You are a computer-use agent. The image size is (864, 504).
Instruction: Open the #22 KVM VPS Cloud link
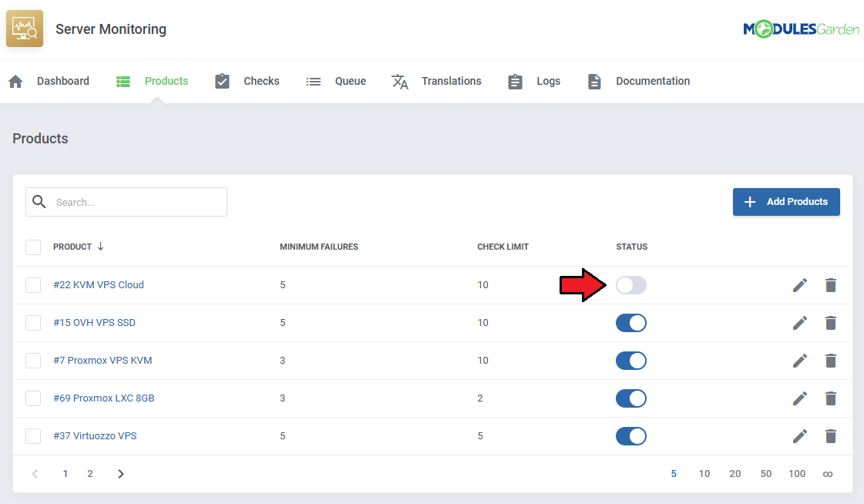tap(99, 285)
